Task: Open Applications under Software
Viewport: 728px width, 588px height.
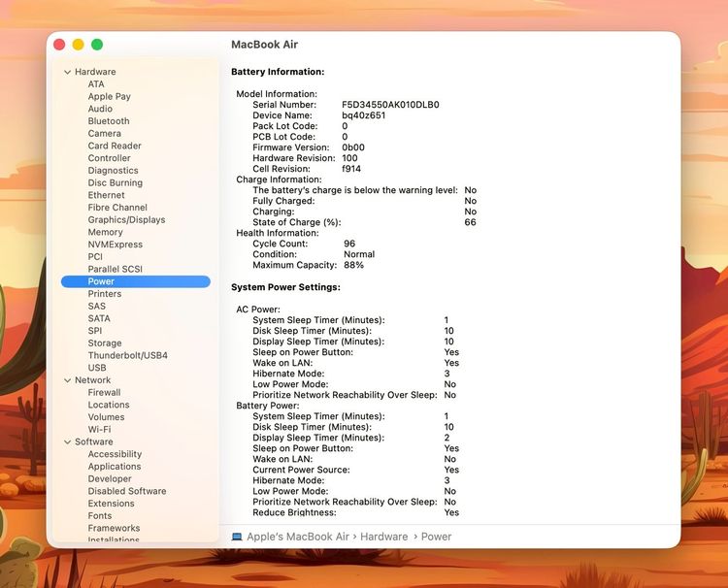Action: [x=115, y=467]
